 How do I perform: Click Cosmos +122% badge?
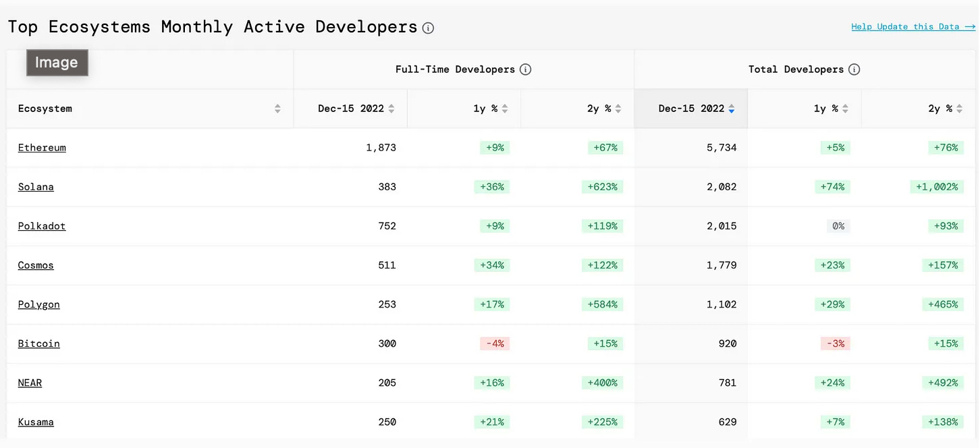coord(602,265)
